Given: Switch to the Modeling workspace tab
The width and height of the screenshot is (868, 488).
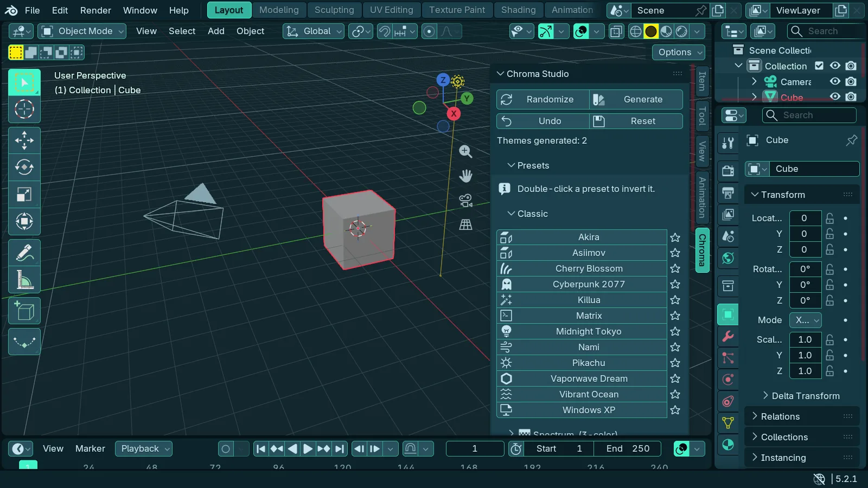Looking at the screenshot, I should tap(279, 10).
